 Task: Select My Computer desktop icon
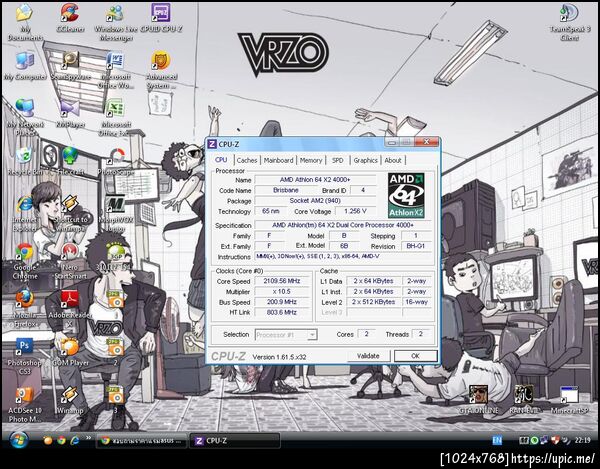(x=25, y=66)
